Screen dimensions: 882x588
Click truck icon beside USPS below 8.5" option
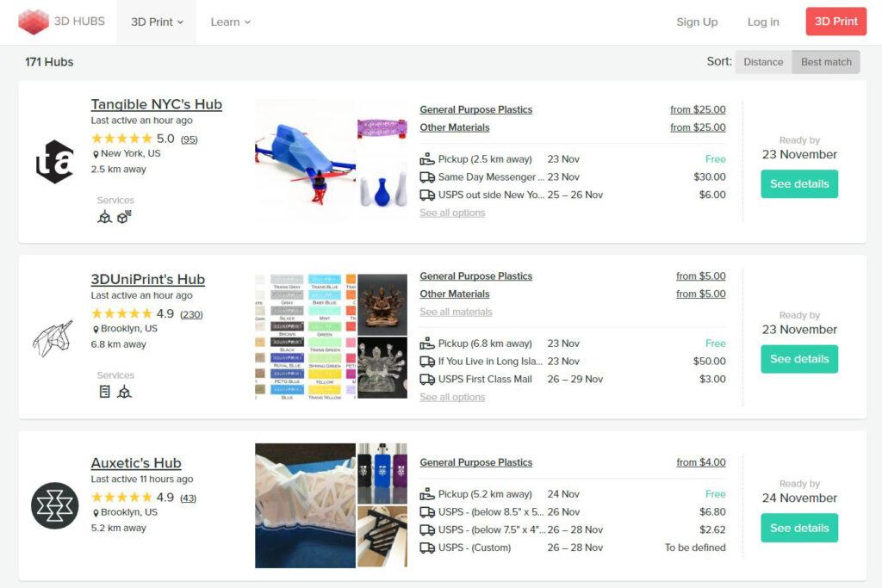click(427, 512)
